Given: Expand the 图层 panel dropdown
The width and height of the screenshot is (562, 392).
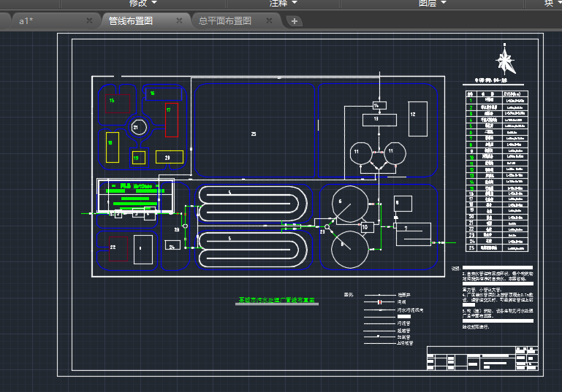Looking at the screenshot, I should [433, 4].
